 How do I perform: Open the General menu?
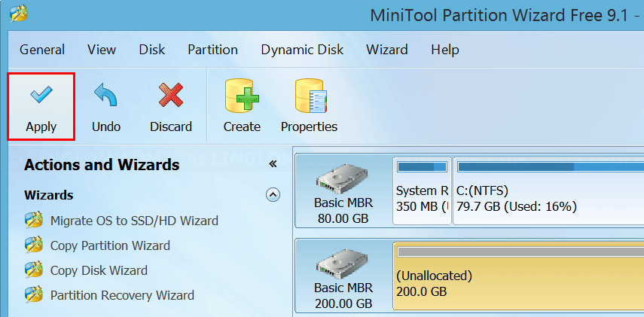coord(42,50)
